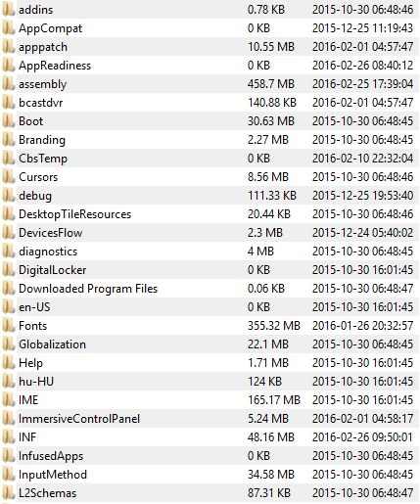Viewport: 420px width, 504px height.
Task: Click the diagnostics folder name
Action: click(48, 252)
